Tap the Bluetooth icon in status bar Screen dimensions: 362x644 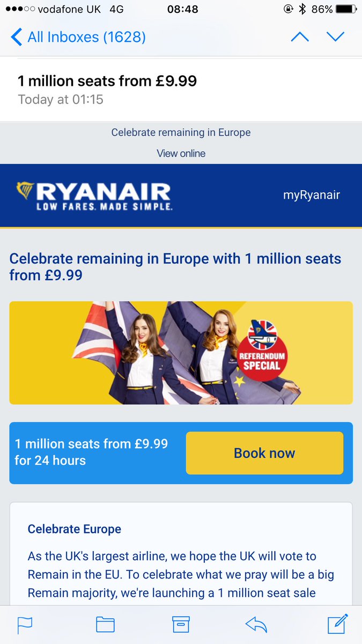302,9
